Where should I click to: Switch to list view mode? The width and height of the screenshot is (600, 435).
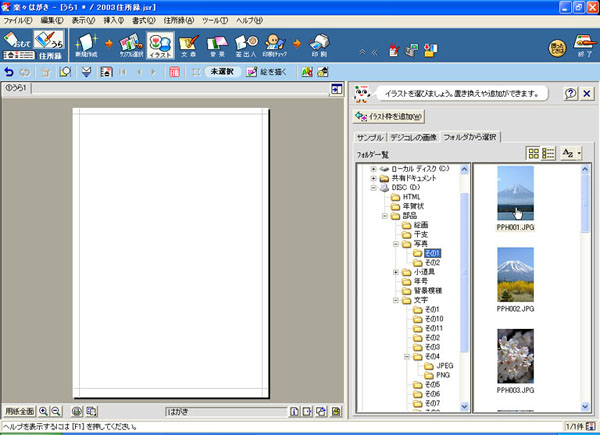548,153
